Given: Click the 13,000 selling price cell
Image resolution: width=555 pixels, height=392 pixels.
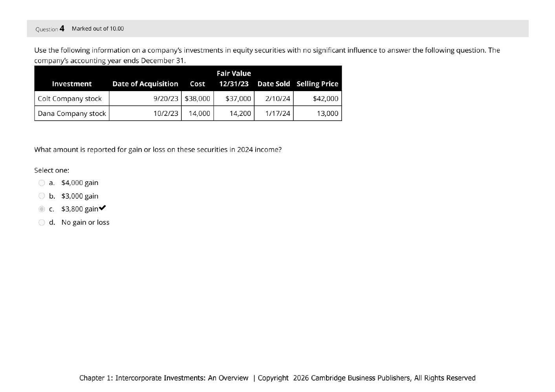Looking at the screenshot, I should pos(317,114).
